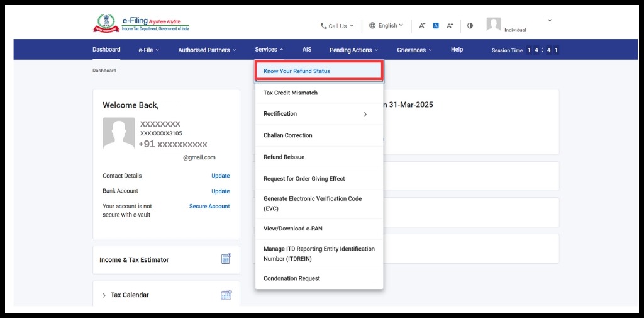Viewport: 644px width, 318px height.
Task: Toggle high contrast mode icon
Action: pos(470,26)
